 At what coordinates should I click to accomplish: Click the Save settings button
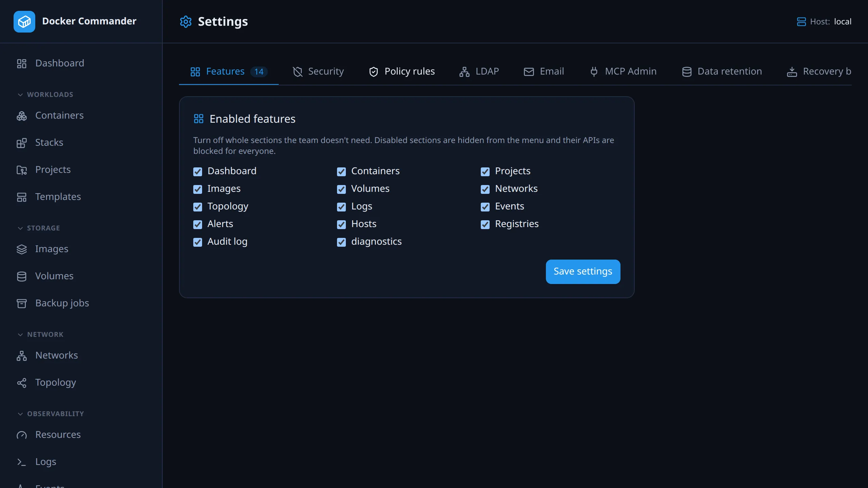(x=583, y=271)
